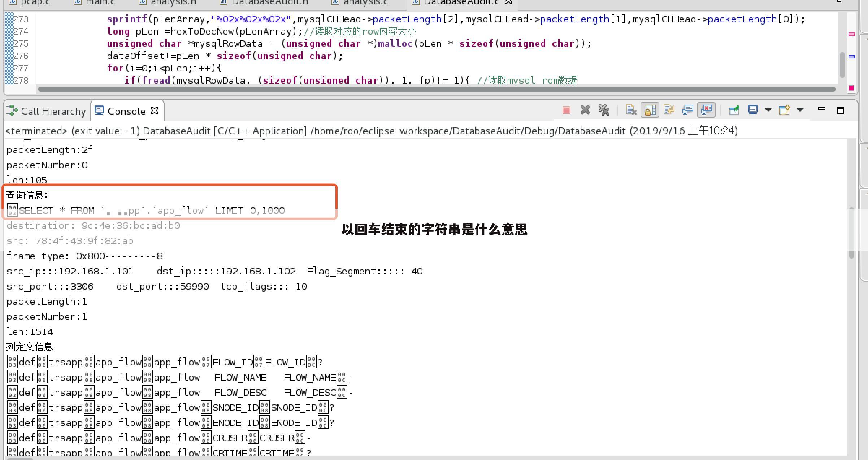Click the 'len:1514' console line
Image resolution: width=868 pixels, height=460 pixels.
click(x=30, y=332)
